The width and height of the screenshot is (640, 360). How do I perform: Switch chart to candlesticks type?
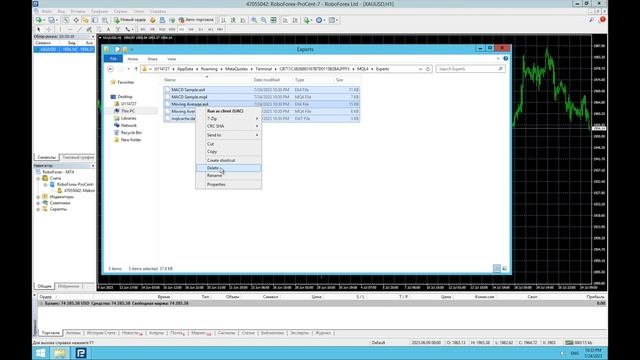coord(233,20)
